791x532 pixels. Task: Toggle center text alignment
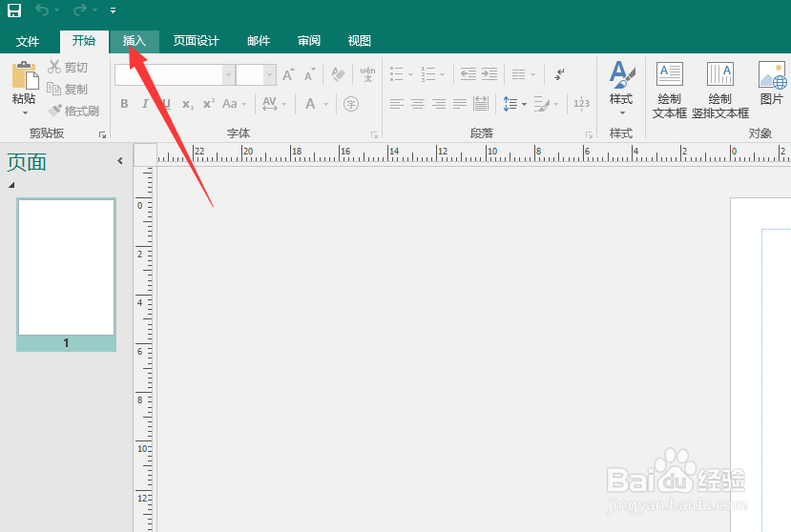coord(418,104)
